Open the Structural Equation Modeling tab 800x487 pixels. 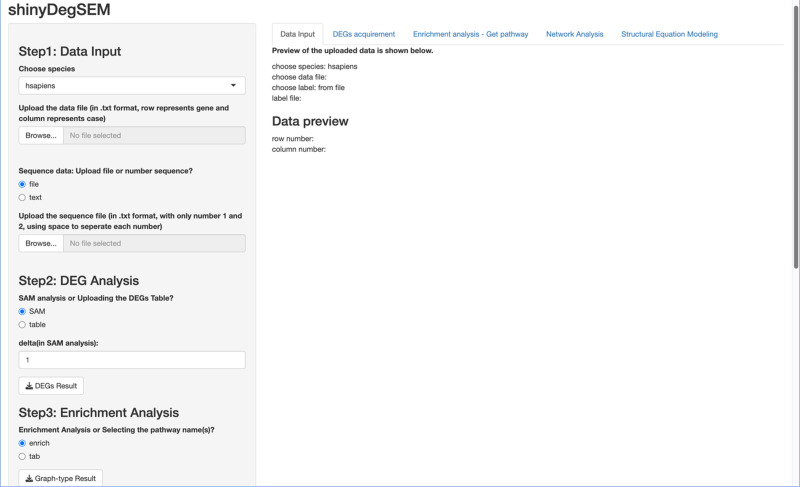tap(669, 34)
